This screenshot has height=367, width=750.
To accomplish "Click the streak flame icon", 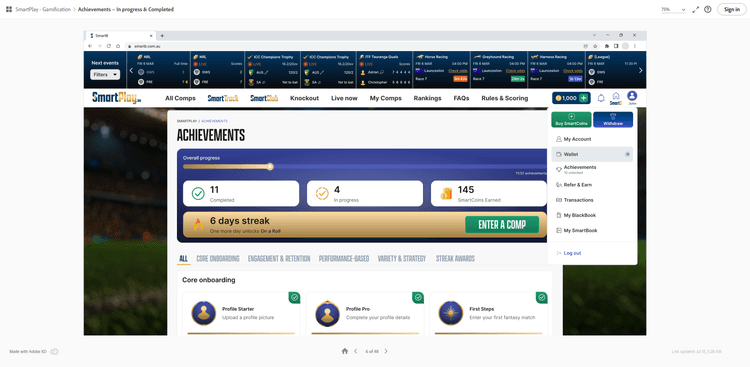I will (198, 224).
